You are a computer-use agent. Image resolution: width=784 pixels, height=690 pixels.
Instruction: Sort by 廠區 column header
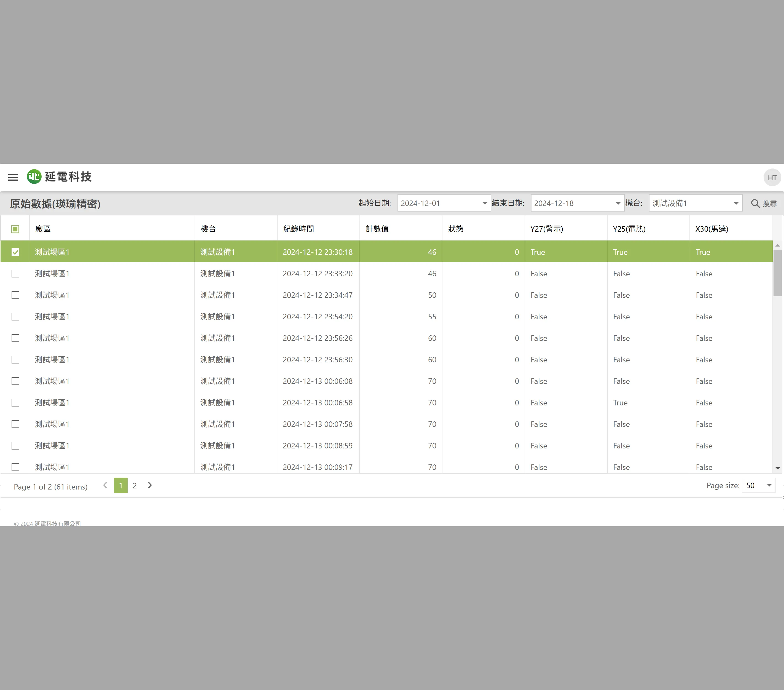point(112,229)
